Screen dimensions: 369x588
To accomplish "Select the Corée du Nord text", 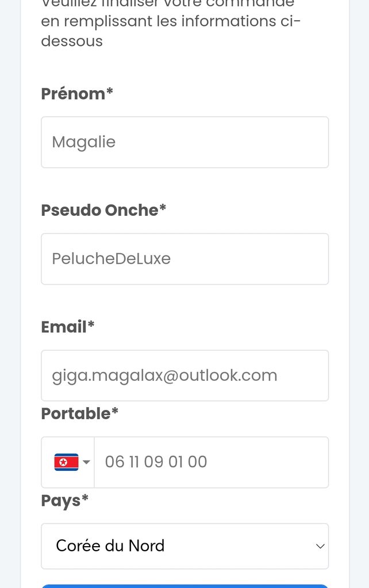I will (110, 546).
